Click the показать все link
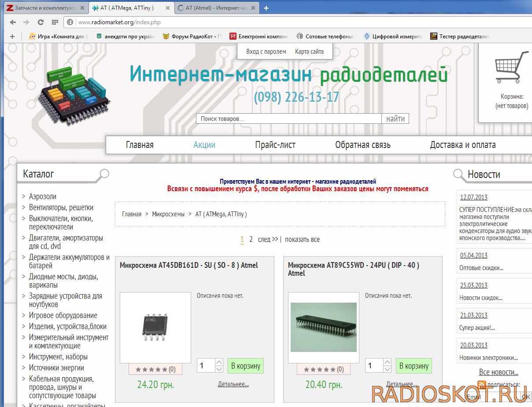 click(x=302, y=239)
